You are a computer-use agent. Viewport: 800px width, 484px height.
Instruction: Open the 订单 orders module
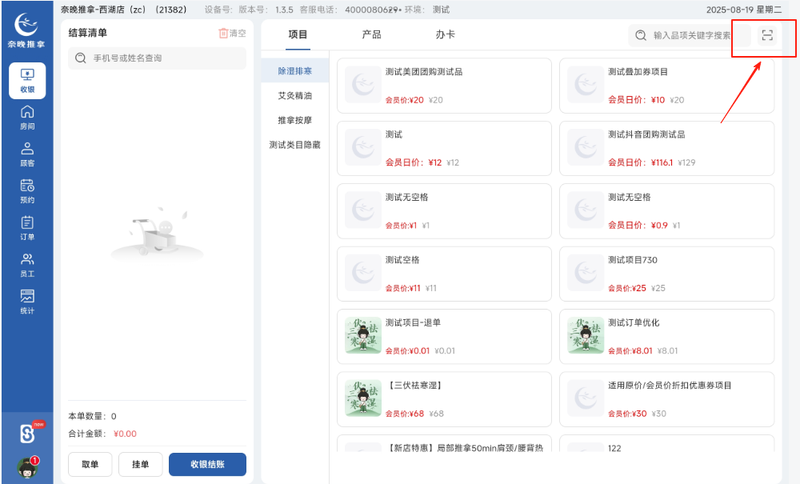tap(27, 228)
